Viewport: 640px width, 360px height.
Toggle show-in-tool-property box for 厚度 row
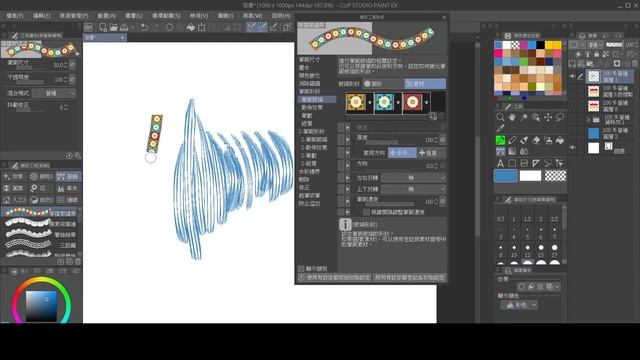point(341,139)
